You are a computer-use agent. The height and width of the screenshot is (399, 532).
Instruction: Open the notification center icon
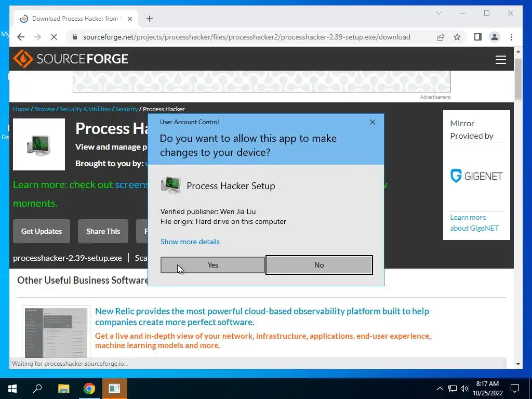515,389
